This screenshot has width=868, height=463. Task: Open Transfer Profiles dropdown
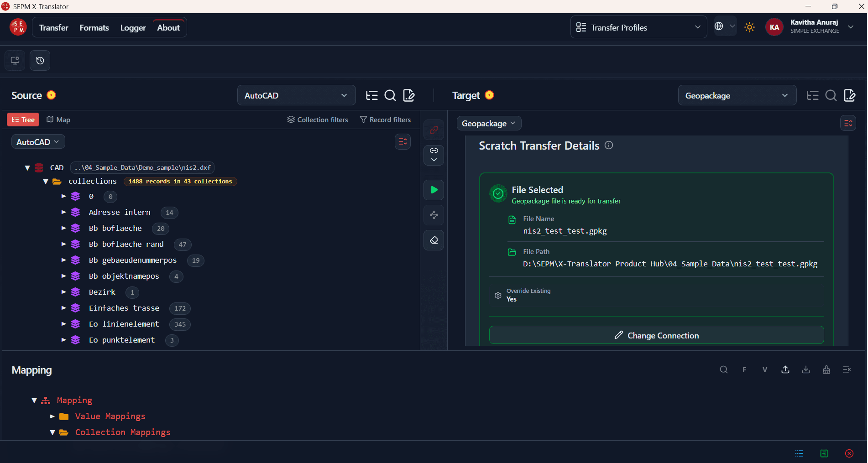(638, 27)
